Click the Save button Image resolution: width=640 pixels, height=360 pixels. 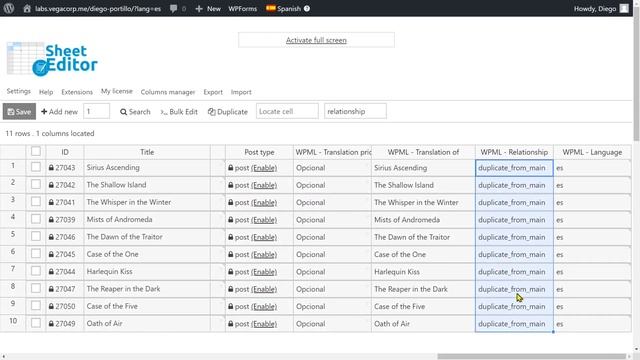(x=19, y=111)
